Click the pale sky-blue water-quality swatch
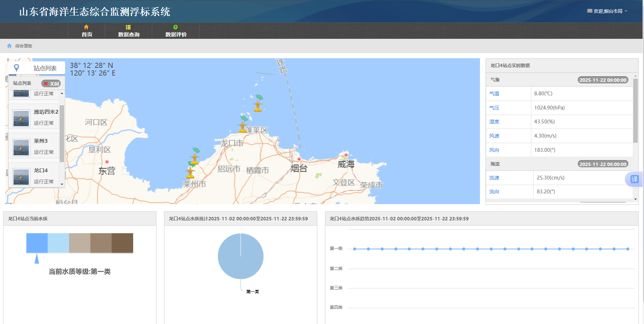 [58, 243]
